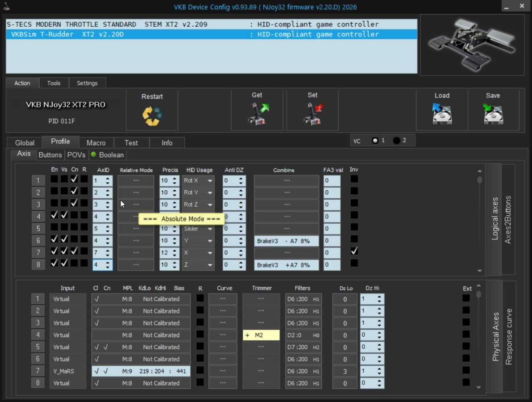
Task: Toggle R checkbox for physical axis 7
Action: (200, 370)
